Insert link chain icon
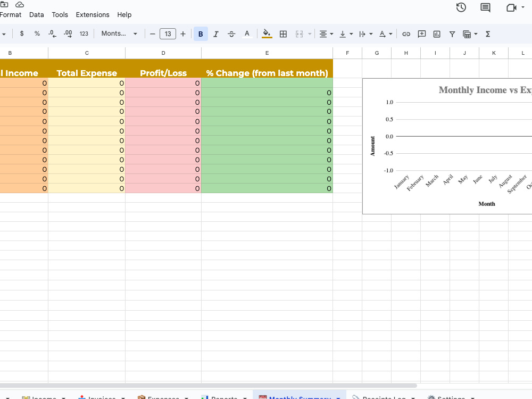 (x=406, y=34)
